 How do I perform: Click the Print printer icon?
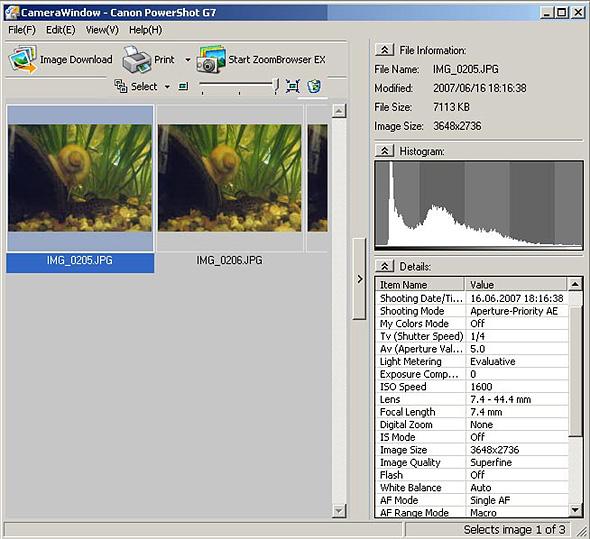[136, 59]
